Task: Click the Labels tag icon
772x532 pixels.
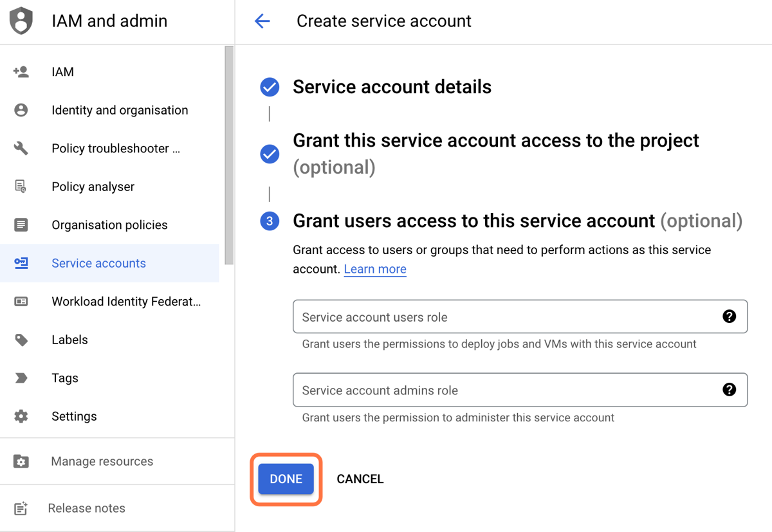Action: click(x=21, y=340)
